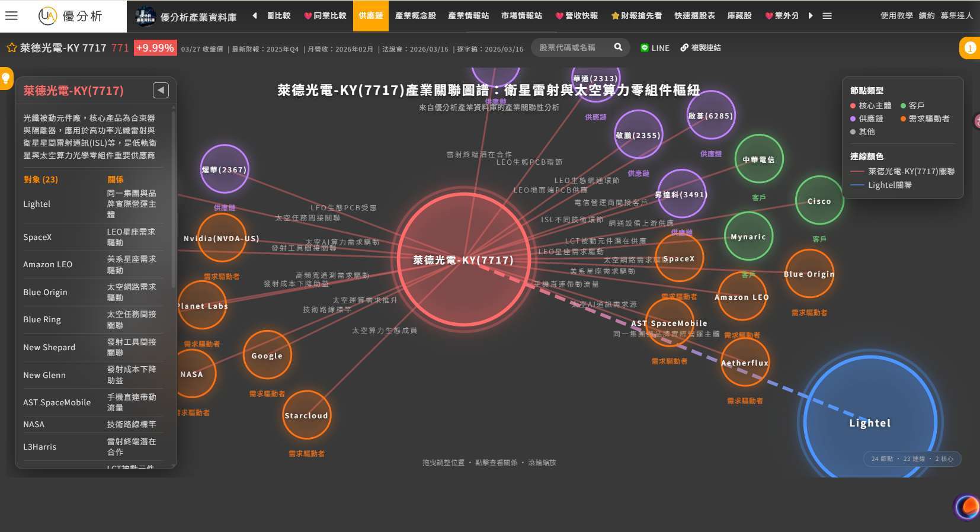The width and height of the screenshot is (980, 532).
Task: Toggle the 需求驅動者 orange legend entry
Action: 924,118
